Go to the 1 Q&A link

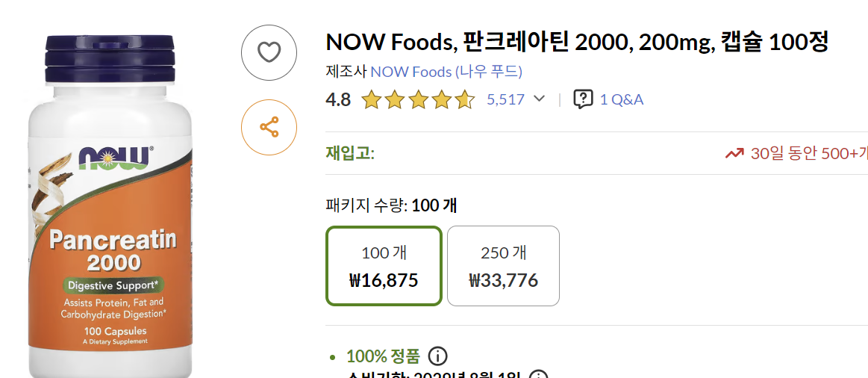tap(622, 99)
